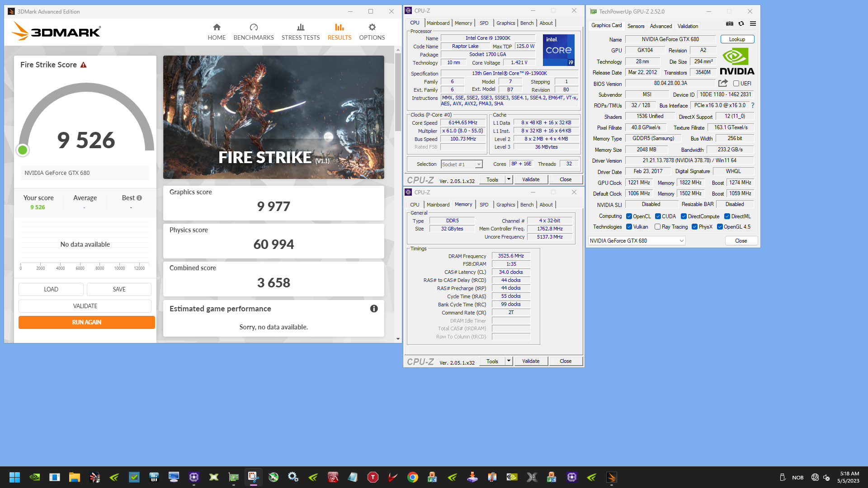Select the Results tab in 3DMark
This screenshot has height=488, width=868.
pos(339,32)
